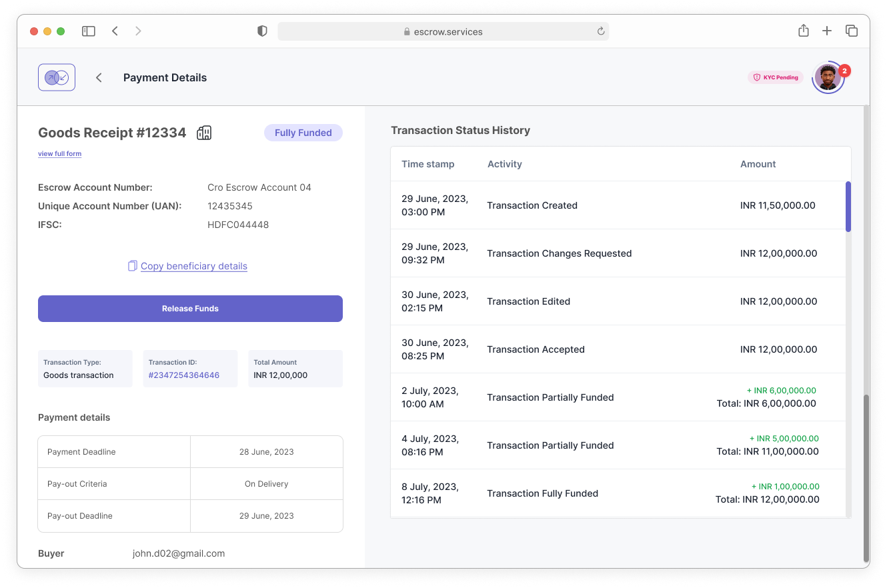This screenshot has width=887, height=588.
Task: Open the view full form link
Action: (x=59, y=154)
